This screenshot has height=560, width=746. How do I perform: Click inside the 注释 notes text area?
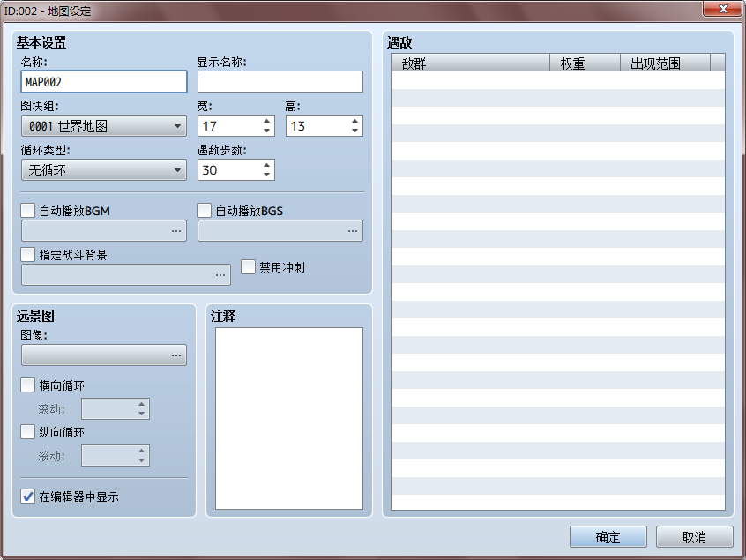(289, 418)
